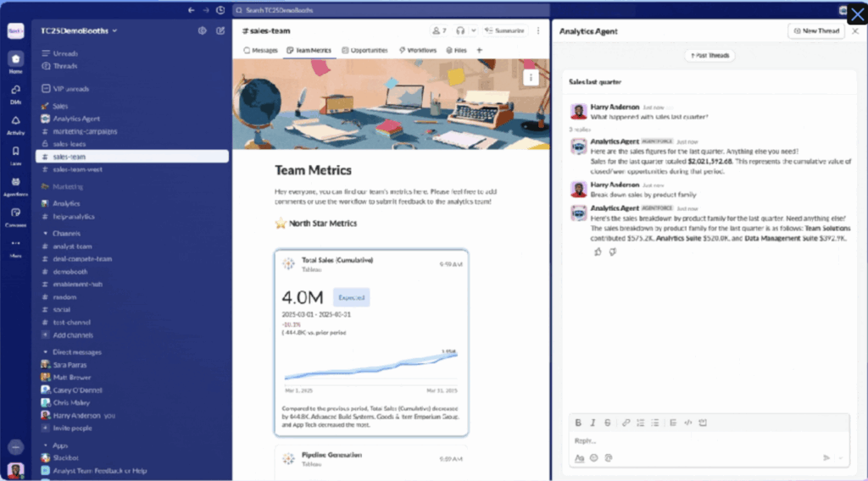Collapse the Direct messages section
This screenshot has width=868, height=481.
click(x=44, y=351)
